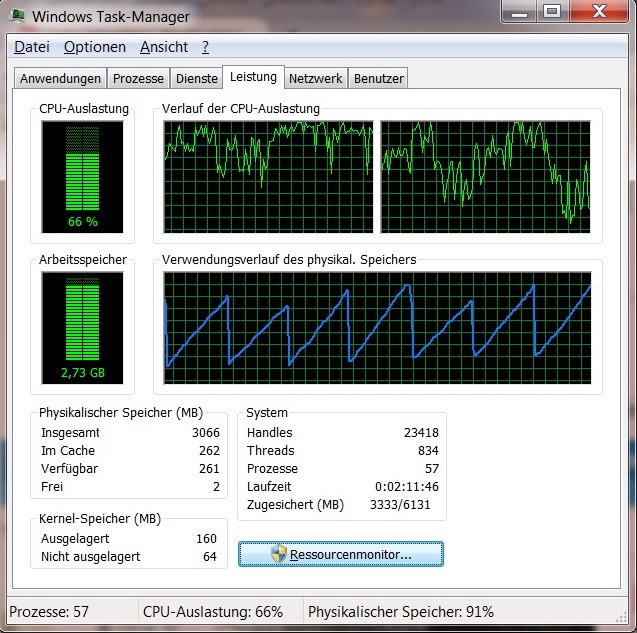Click the Threads value 834
637x633 pixels.
coord(428,451)
